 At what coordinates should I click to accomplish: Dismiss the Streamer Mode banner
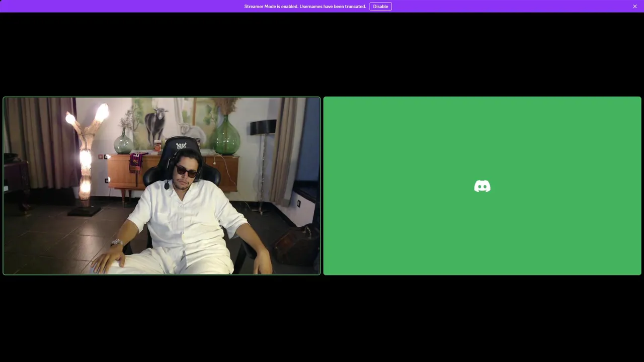pyautogui.click(x=635, y=7)
